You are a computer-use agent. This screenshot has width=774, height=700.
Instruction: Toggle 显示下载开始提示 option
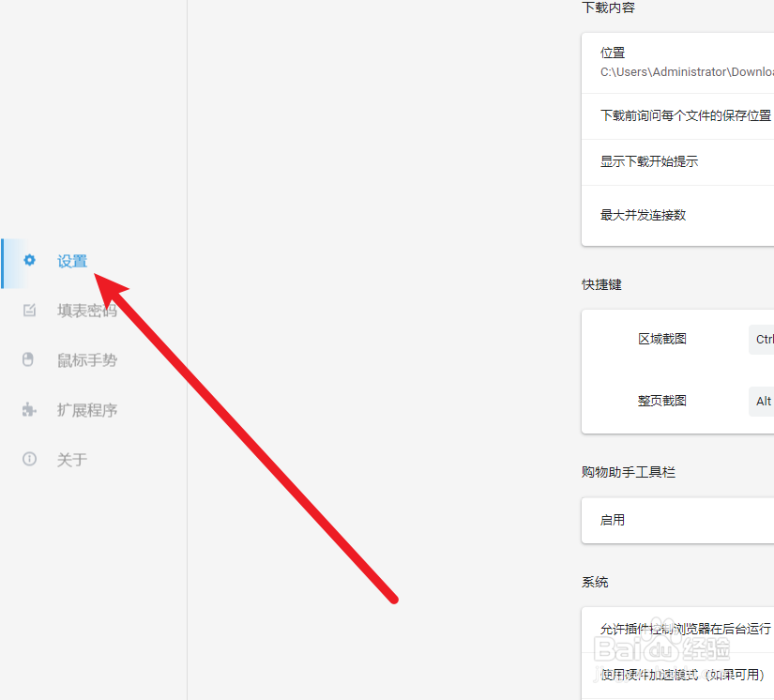click(649, 161)
